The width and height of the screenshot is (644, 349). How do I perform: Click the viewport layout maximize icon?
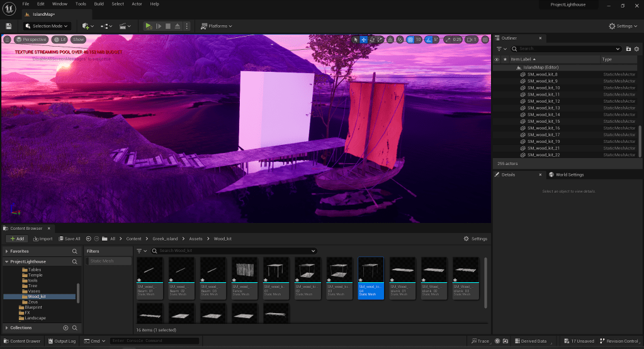tap(485, 40)
